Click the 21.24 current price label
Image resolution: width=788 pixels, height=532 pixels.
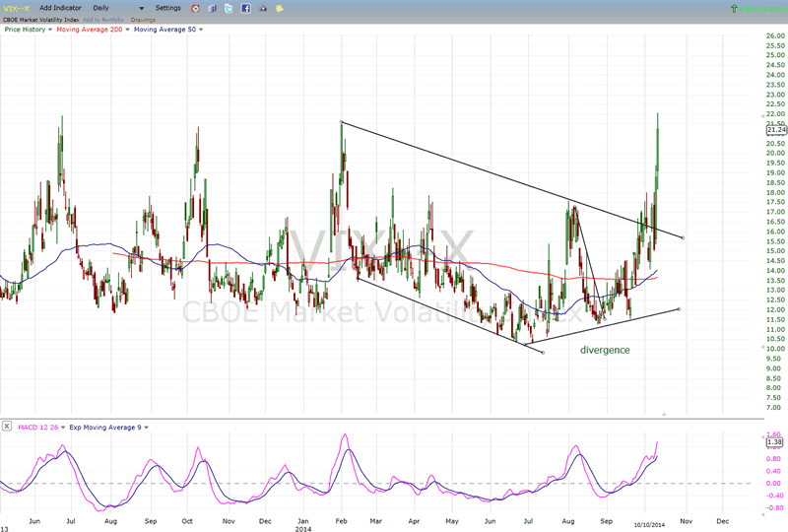click(776, 130)
